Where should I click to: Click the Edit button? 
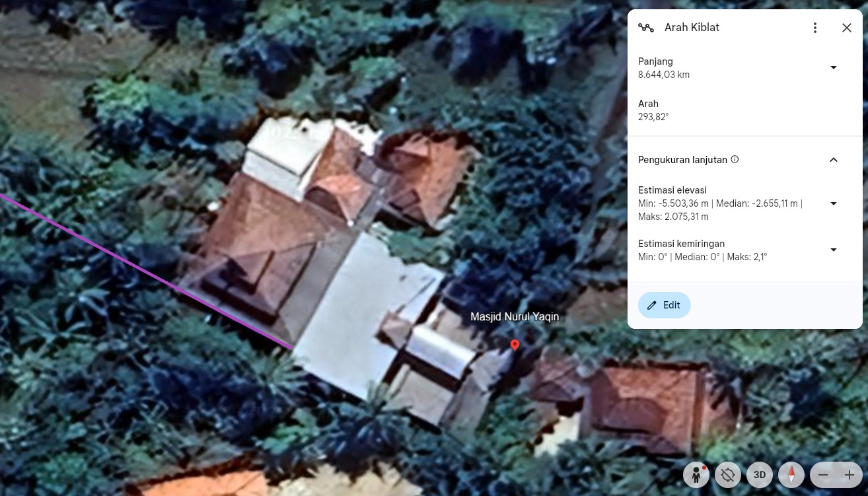click(664, 305)
